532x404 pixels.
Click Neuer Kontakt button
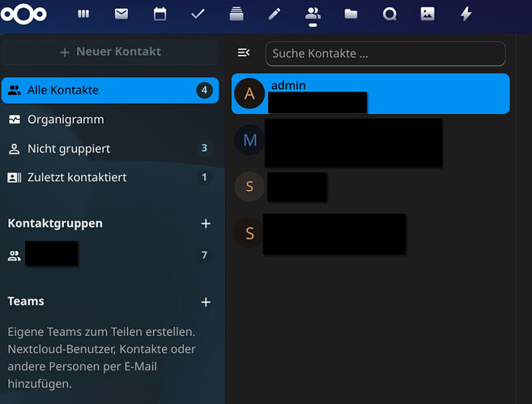pos(110,52)
